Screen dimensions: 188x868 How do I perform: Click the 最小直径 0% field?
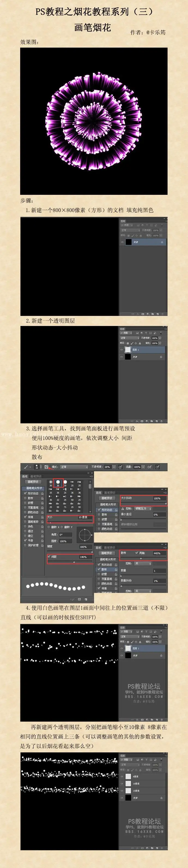[x=160, y=515]
